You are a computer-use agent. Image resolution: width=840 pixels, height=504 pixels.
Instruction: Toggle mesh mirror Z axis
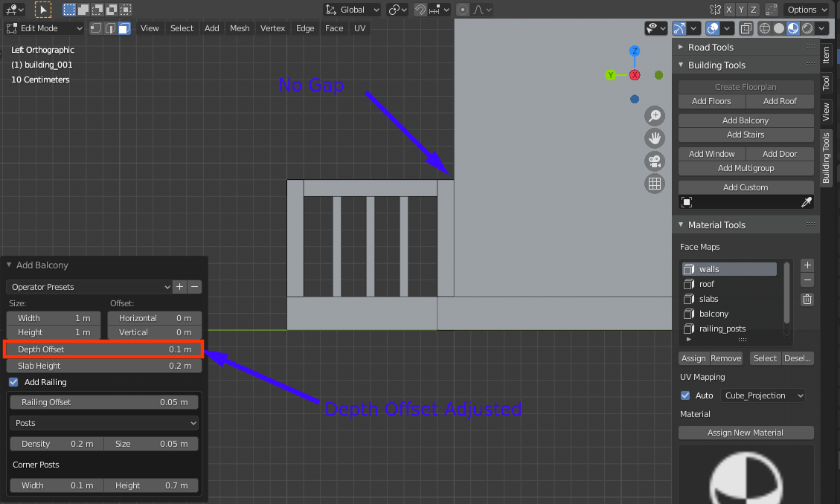pos(753,10)
